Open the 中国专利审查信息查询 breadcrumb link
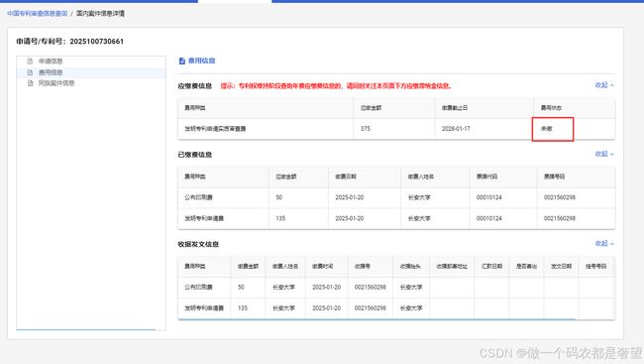This screenshot has width=644, height=364. [37, 14]
